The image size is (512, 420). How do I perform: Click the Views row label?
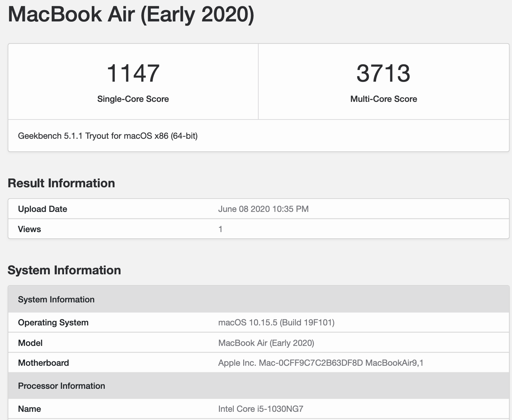[29, 229]
